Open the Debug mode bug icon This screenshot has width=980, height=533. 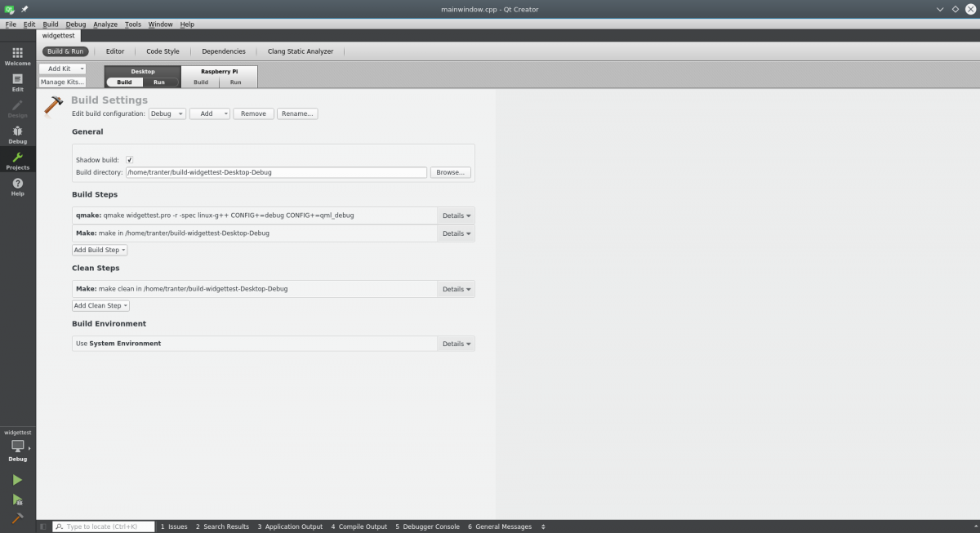[17, 134]
